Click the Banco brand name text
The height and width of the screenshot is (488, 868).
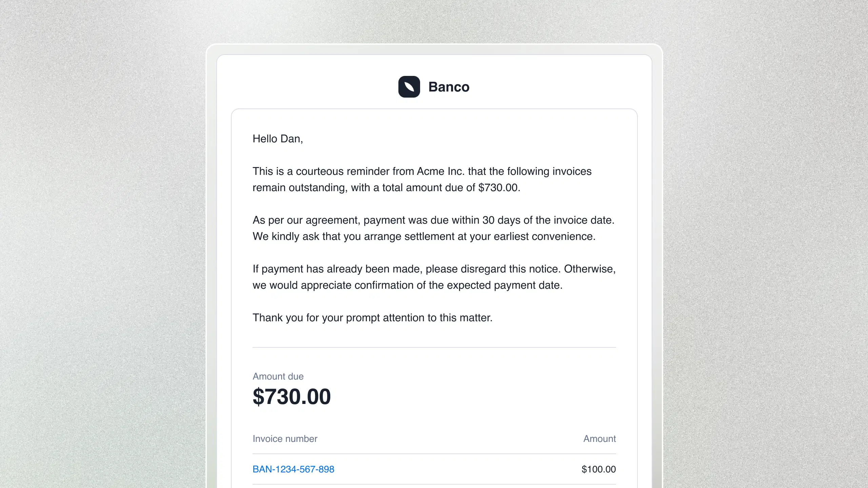(449, 87)
